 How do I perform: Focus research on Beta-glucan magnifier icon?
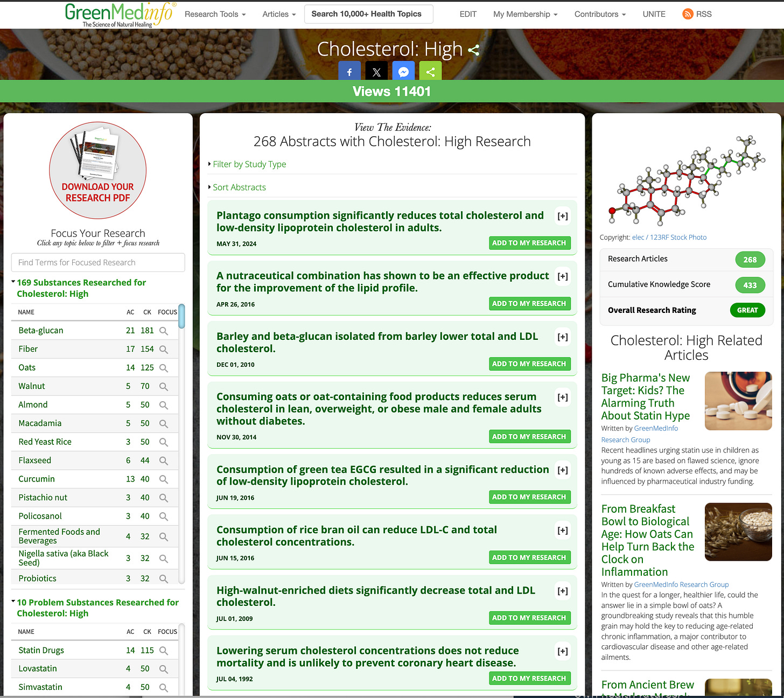point(164,331)
